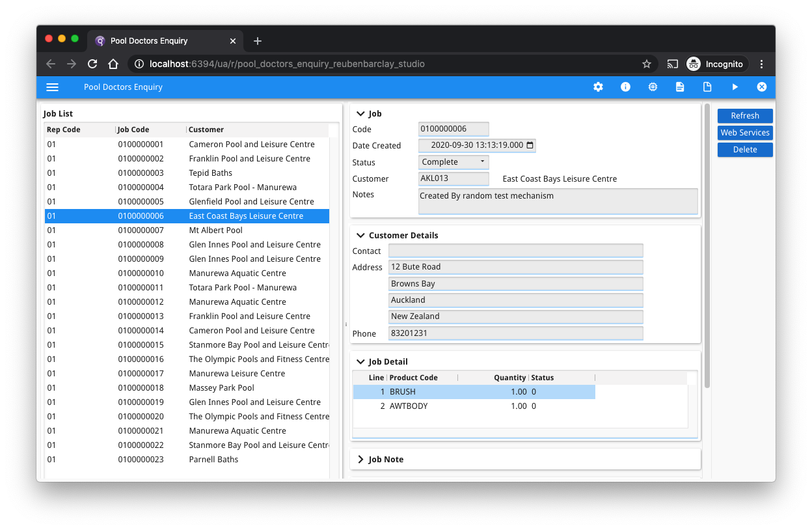Select job 0100000017 Manurewa Leisure Centre
The image size is (812, 530).
click(x=187, y=374)
